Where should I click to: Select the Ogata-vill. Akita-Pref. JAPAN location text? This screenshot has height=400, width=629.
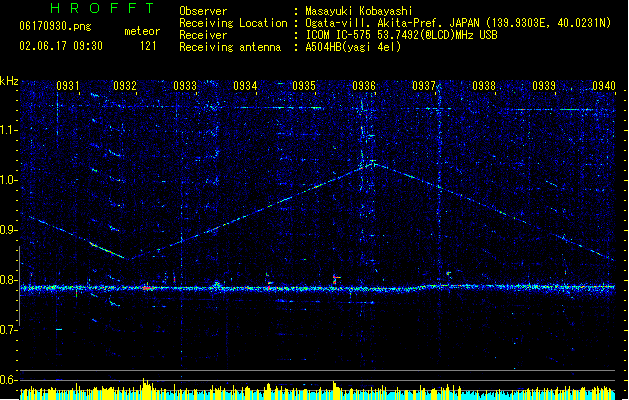pyautogui.click(x=458, y=23)
